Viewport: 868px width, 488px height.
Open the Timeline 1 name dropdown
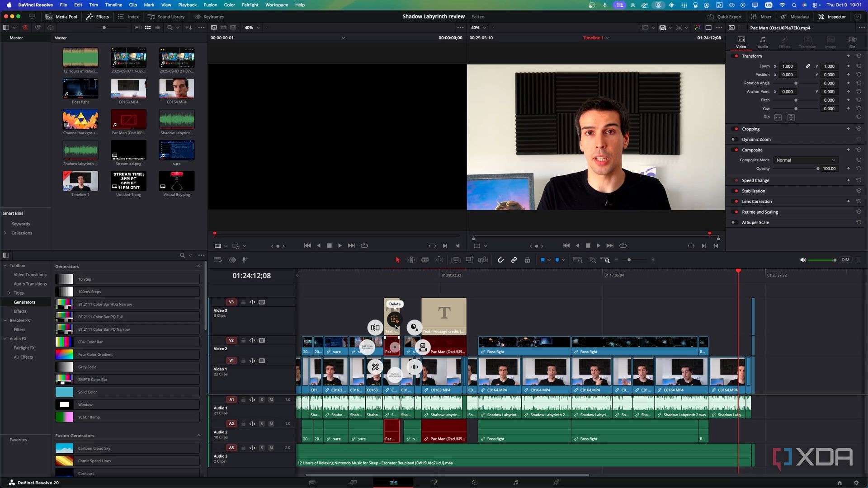(x=595, y=38)
